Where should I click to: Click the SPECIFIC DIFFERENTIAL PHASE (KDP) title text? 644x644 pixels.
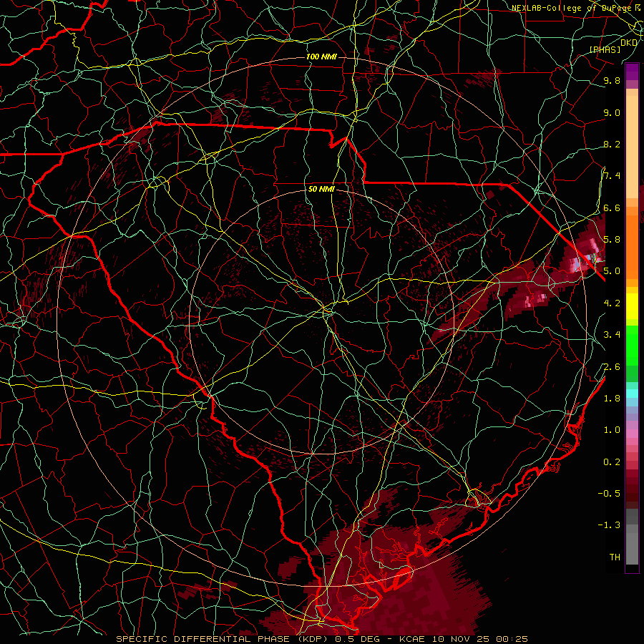point(223,639)
